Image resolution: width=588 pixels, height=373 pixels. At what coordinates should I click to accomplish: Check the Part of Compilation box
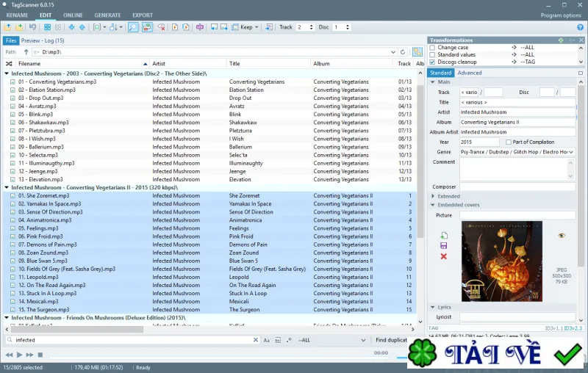[x=509, y=142]
